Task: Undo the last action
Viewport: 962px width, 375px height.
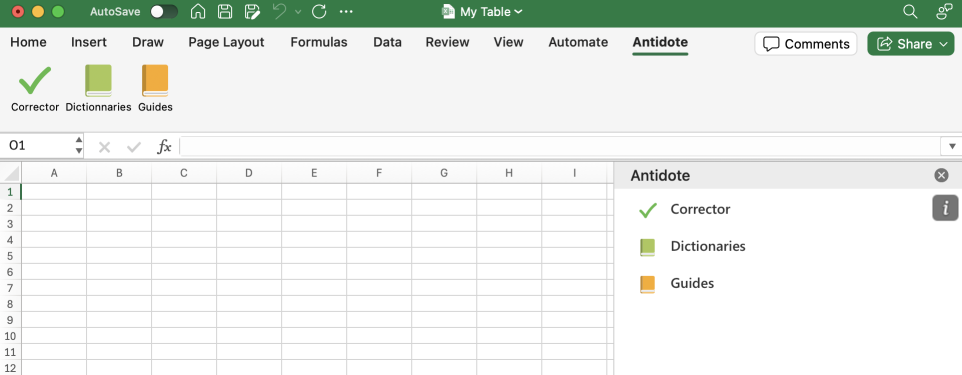Action: pyautogui.click(x=280, y=11)
